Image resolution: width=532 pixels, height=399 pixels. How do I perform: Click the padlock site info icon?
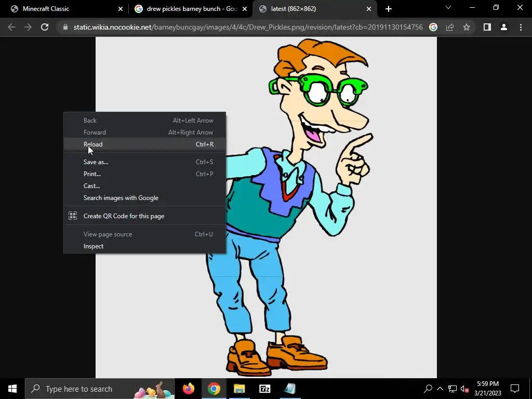65,27
